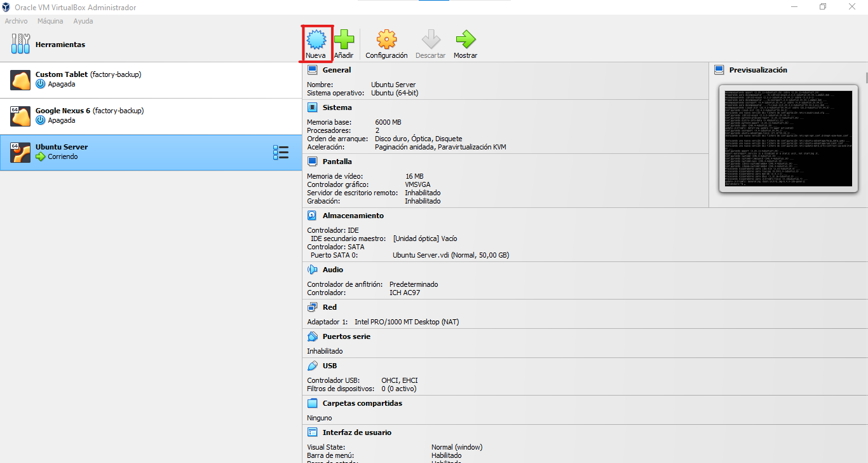This screenshot has width=868, height=463.
Task: Click the Google Nexus 6 machine icon
Action: [20, 116]
